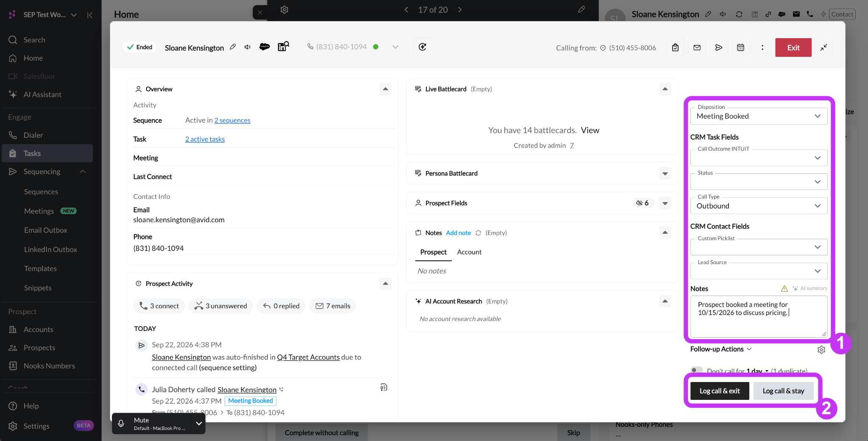Image resolution: width=868 pixels, height=441 pixels.
Task: Click the redial refresh icon button
Action: tap(423, 47)
